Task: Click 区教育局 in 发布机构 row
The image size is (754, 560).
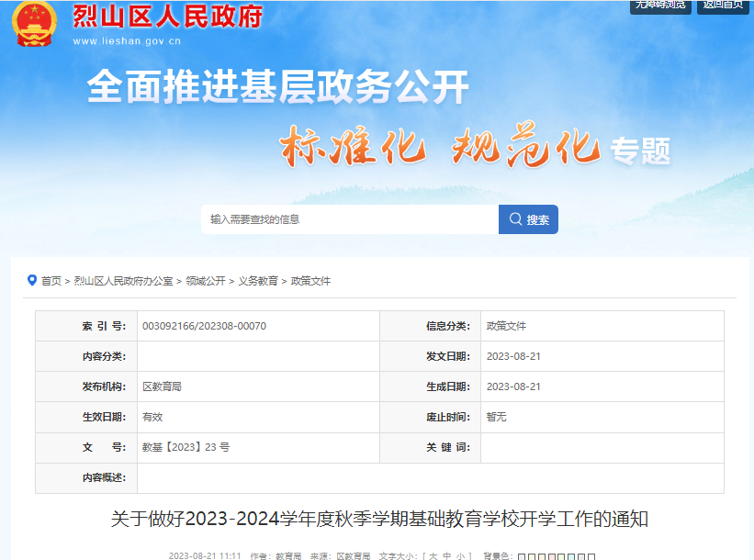Action: [162, 386]
